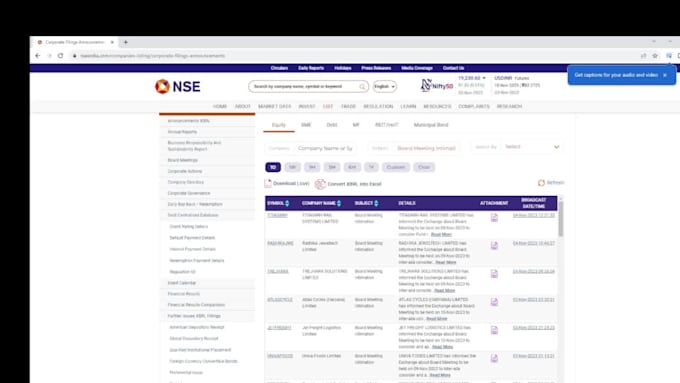Open the RESOURCES menu

click(437, 106)
